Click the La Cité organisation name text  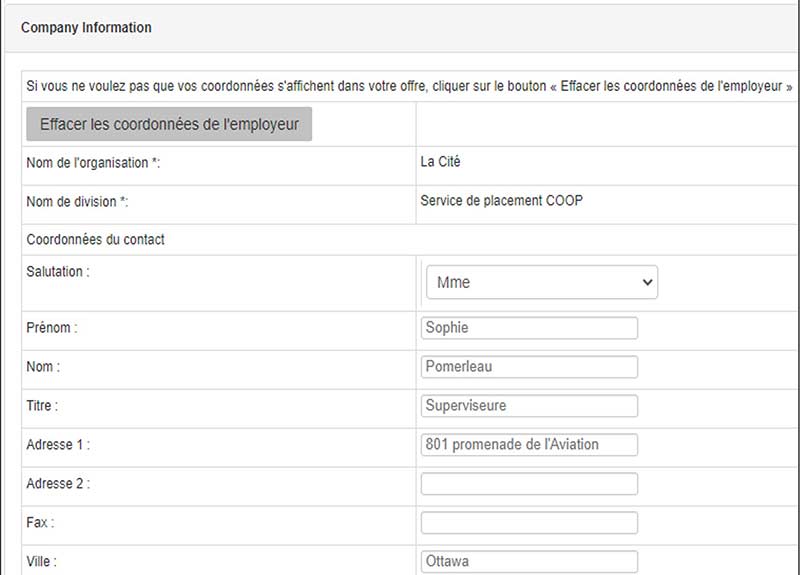tap(440, 162)
